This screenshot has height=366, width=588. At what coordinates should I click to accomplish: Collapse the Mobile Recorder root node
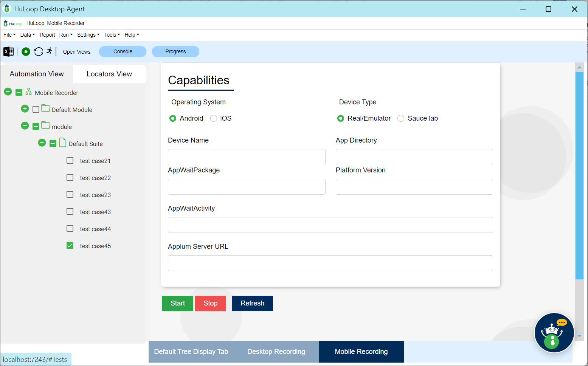pyautogui.click(x=8, y=92)
